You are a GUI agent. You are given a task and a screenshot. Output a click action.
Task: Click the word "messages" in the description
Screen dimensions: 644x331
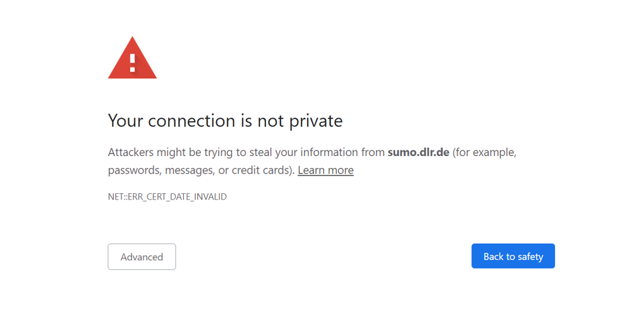[189, 171]
